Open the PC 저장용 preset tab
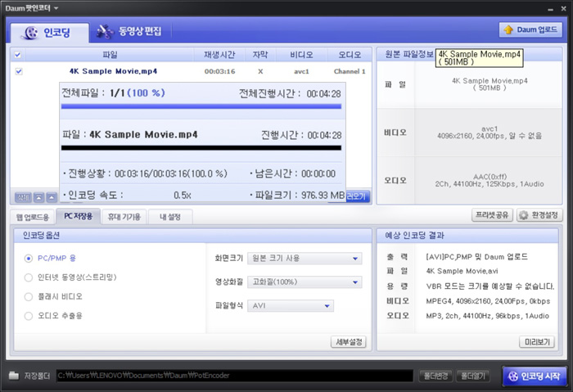573x392 pixels. (79, 216)
